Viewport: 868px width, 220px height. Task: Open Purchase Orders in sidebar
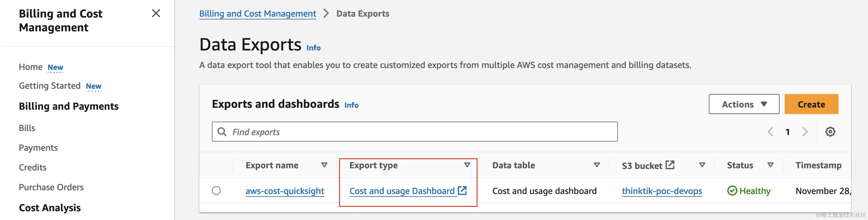coord(51,187)
